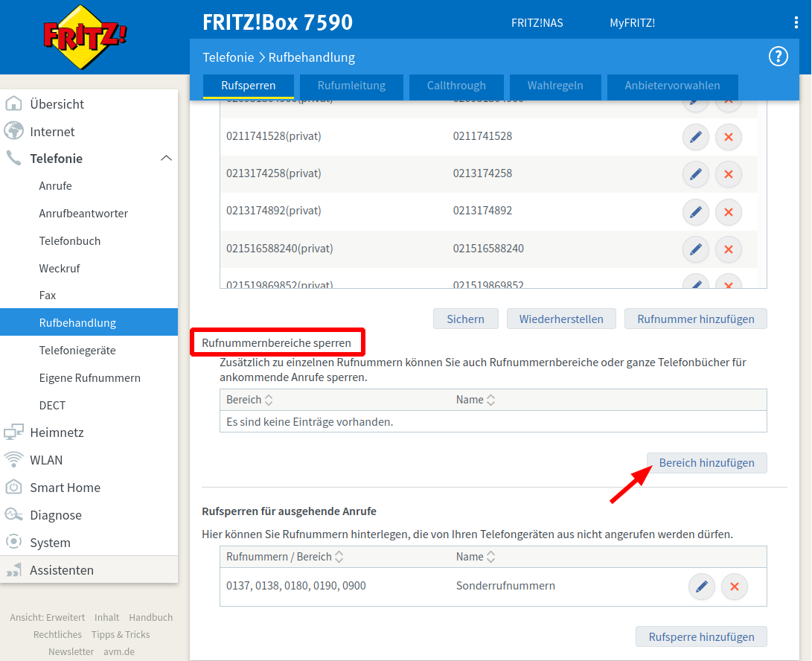Switch to the Rufumleitung tab

(351, 86)
